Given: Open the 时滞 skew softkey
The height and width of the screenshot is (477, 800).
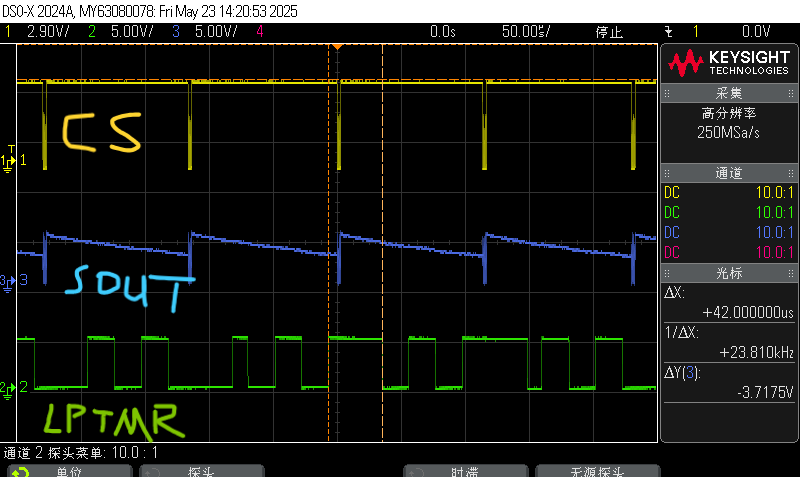Looking at the screenshot, I should pyautogui.click(x=465, y=471).
